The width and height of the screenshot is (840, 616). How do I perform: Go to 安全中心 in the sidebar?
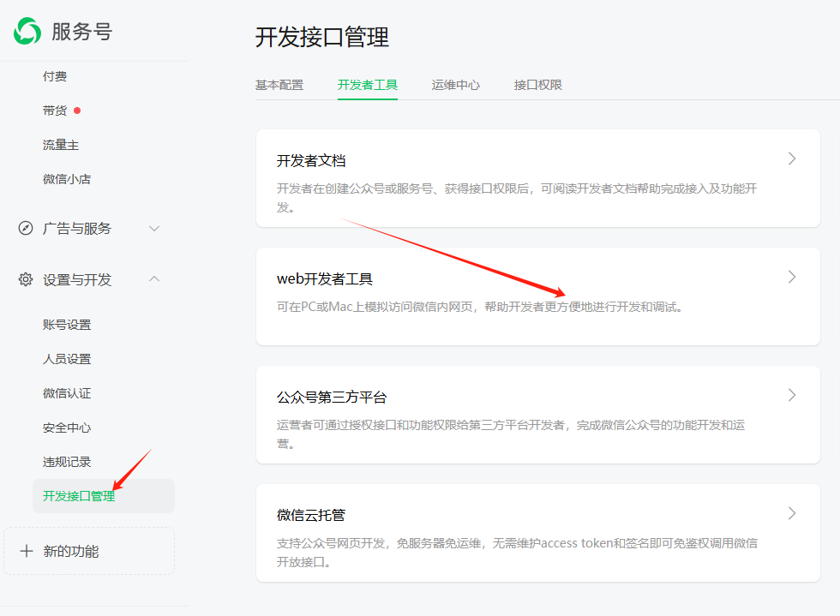pos(67,428)
